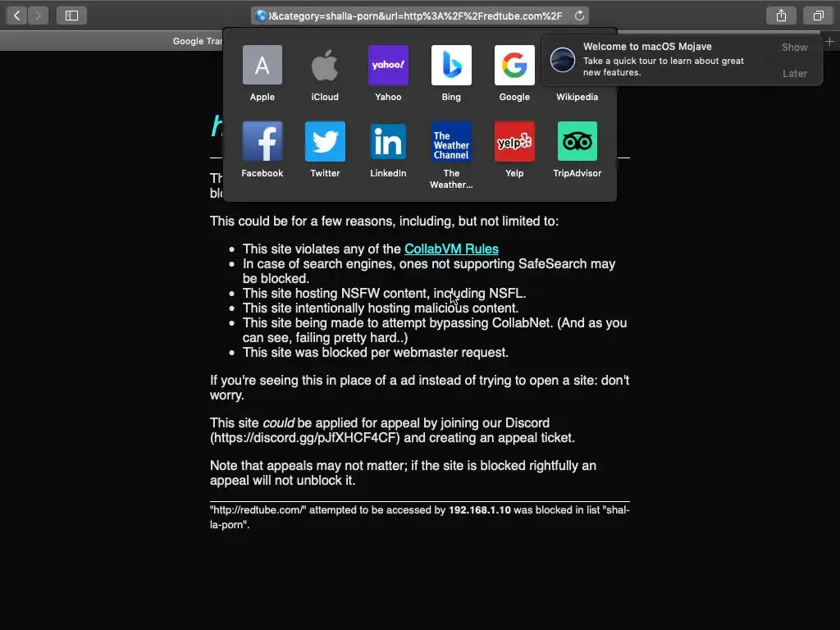Open The Weather Channel favorite icon

(451, 141)
